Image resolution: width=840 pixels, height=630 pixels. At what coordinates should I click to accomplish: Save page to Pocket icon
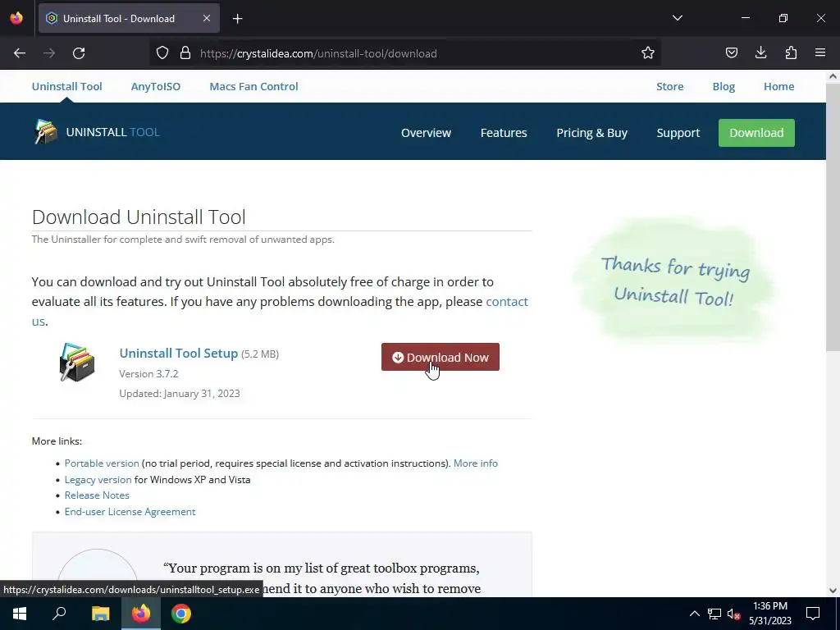click(x=731, y=53)
